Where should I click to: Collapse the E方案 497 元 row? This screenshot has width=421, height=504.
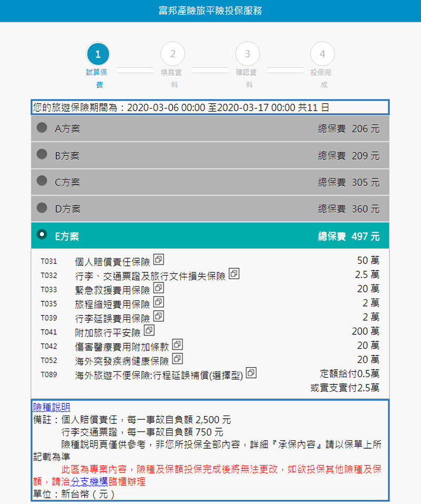pos(210,235)
